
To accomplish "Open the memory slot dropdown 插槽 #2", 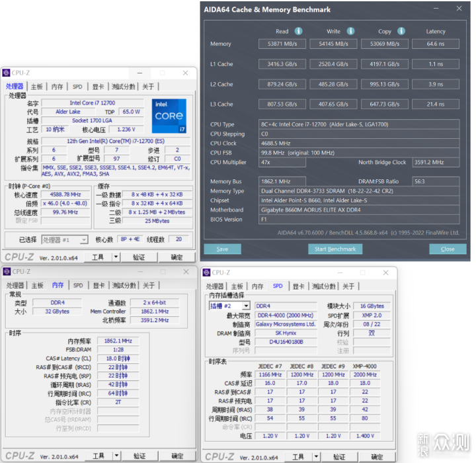I will [229, 306].
